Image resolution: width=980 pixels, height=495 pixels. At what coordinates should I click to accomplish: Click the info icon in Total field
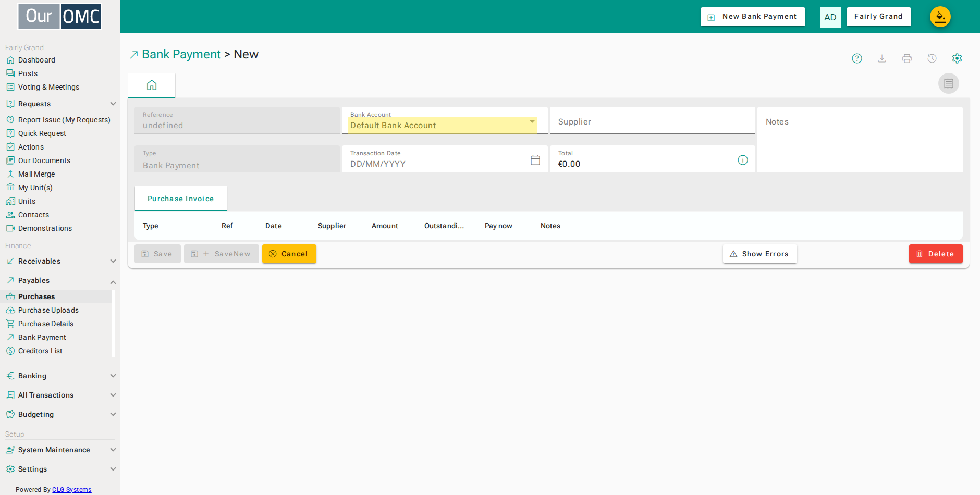[x=743, y=160]
